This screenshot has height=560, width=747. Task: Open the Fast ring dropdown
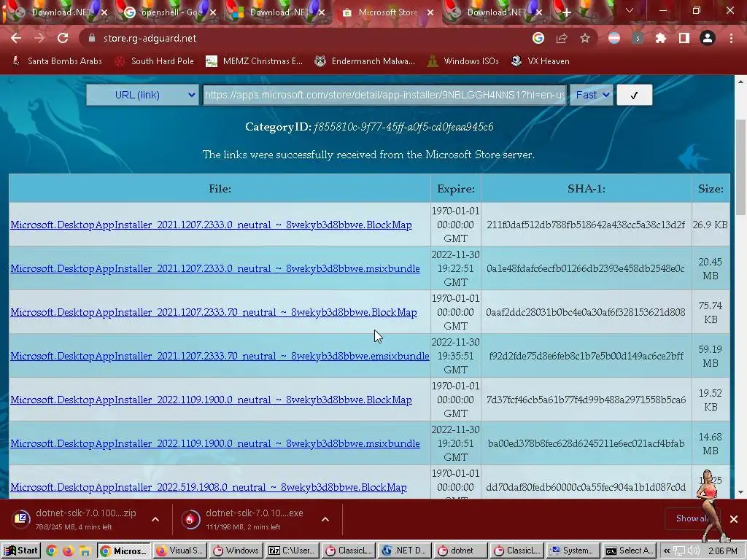(x=591, y=95)
